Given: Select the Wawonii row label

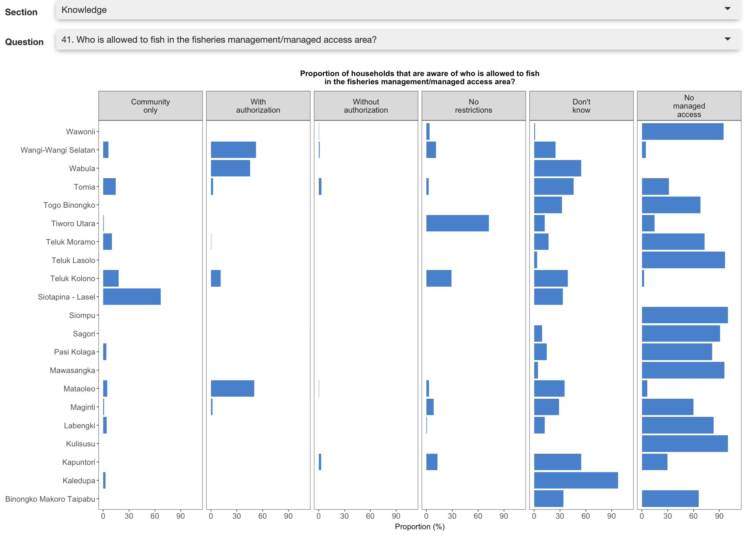Looking at the screenshot, I should pyautogui.click(x=81, y=131).
